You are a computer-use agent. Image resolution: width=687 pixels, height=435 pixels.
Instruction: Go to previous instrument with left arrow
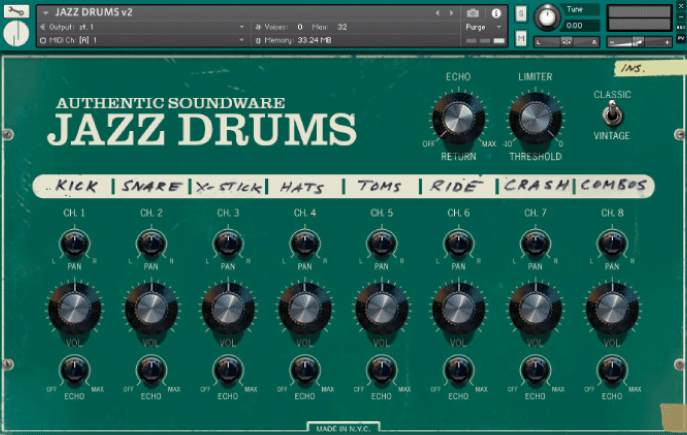click(437, 12)
